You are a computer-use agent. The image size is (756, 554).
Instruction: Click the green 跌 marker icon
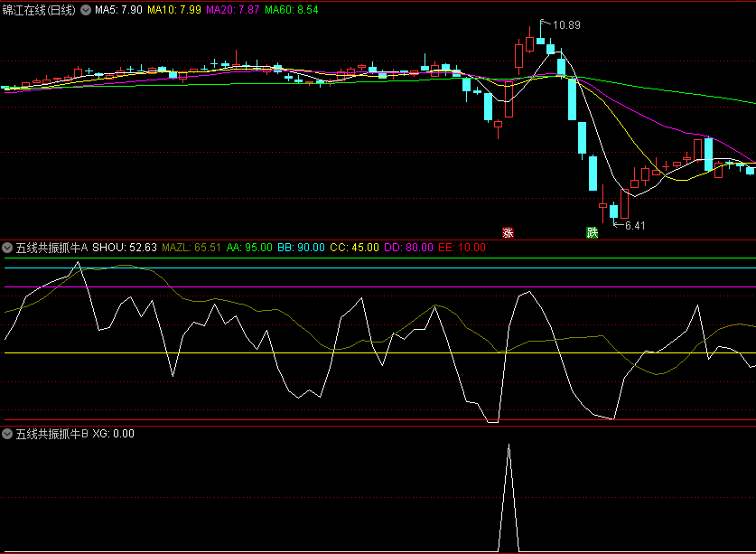[593, 233]
